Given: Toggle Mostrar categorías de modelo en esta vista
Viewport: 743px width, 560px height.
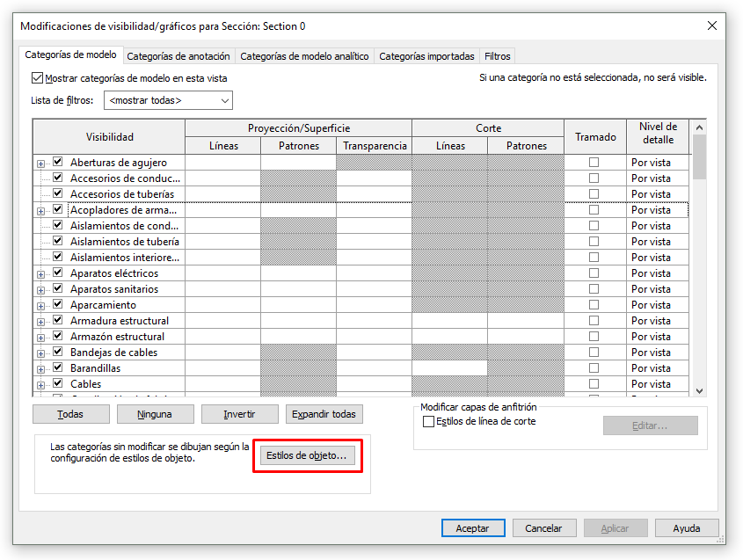Looking at the screenshot, I should tap(37, 77).
